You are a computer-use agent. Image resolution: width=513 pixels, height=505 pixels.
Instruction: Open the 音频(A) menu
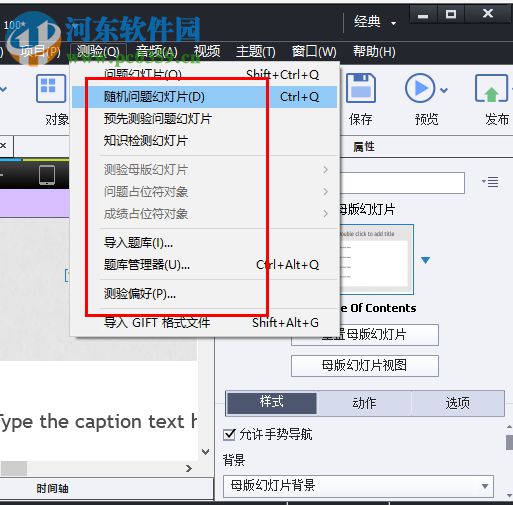pos(156,52)
